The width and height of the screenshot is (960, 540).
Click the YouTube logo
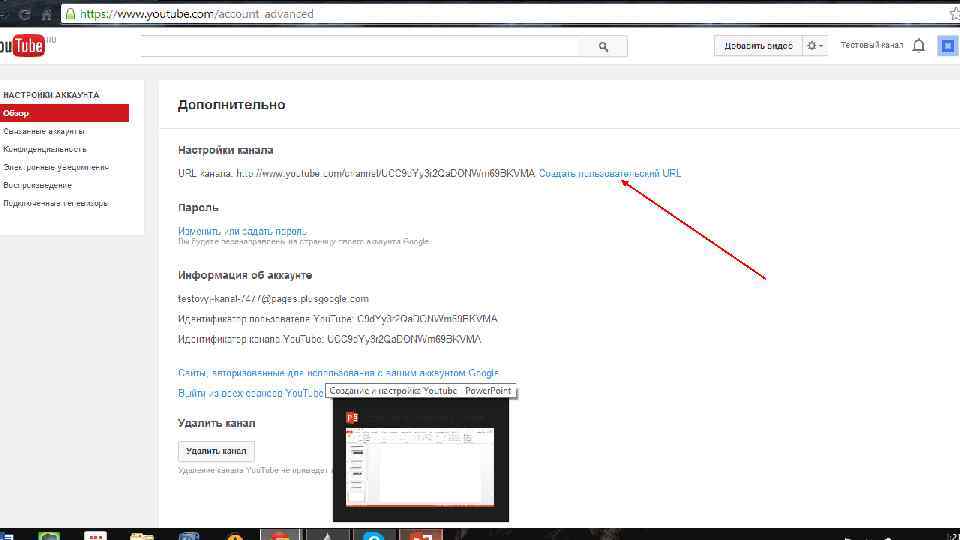[22, 46]
